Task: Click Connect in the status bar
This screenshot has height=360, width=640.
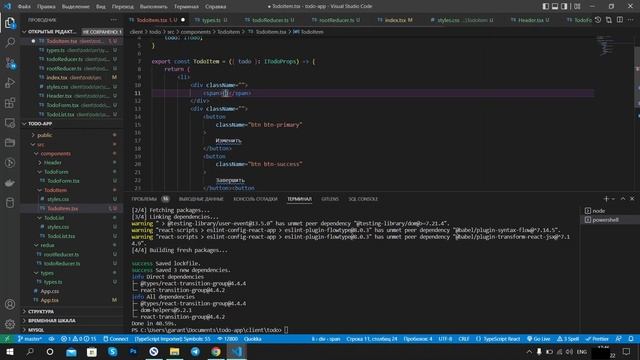Action: coord(116,339)
